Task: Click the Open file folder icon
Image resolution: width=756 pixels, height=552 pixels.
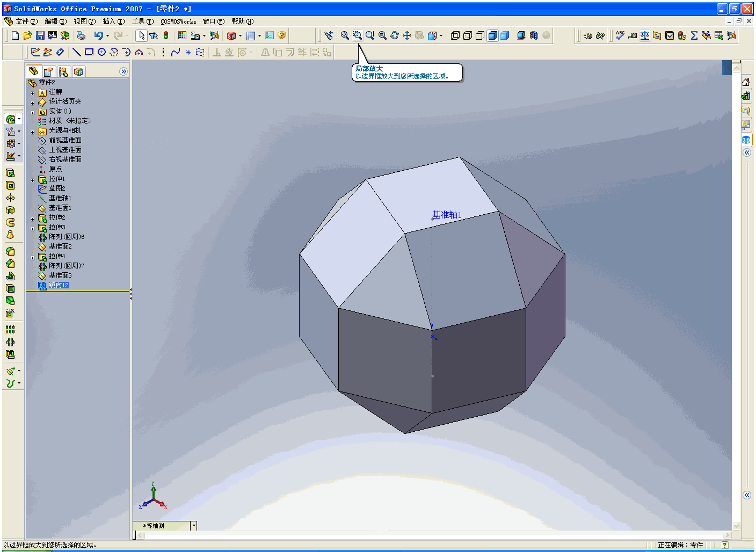Action: click(27, 35)
